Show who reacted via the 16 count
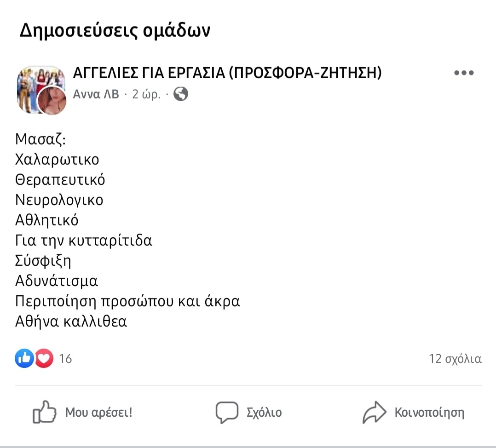496x448 pixels. point(65,358)
